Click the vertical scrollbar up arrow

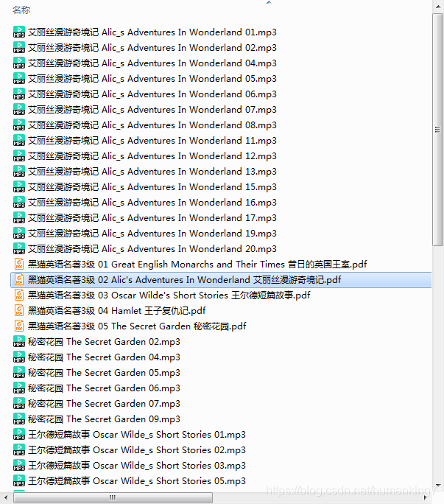coord(438,7)
